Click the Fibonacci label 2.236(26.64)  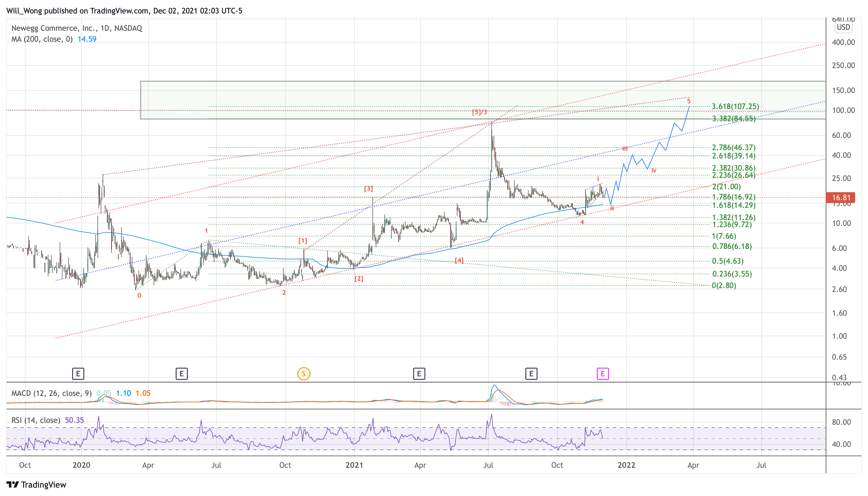point(734,175)
